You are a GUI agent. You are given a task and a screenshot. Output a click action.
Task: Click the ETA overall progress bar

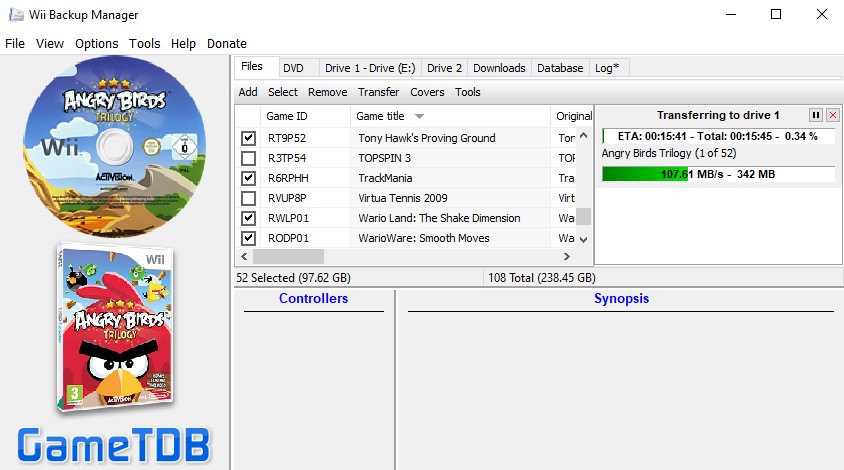pos(718,136)
